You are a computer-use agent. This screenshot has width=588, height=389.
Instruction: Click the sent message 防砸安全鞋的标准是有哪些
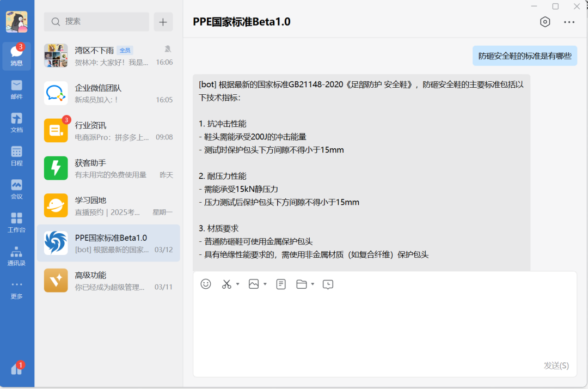point(525,56)
